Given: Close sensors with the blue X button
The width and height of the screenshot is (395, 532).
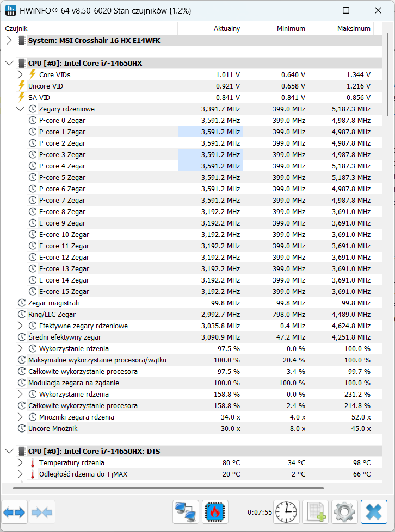Looking at the screenshot, I should [374, 512].
